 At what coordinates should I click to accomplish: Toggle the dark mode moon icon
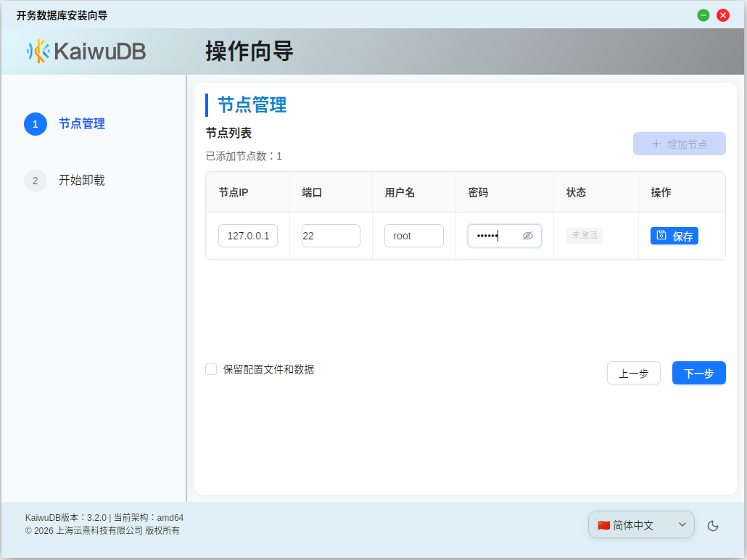click(x=713, y=526)
